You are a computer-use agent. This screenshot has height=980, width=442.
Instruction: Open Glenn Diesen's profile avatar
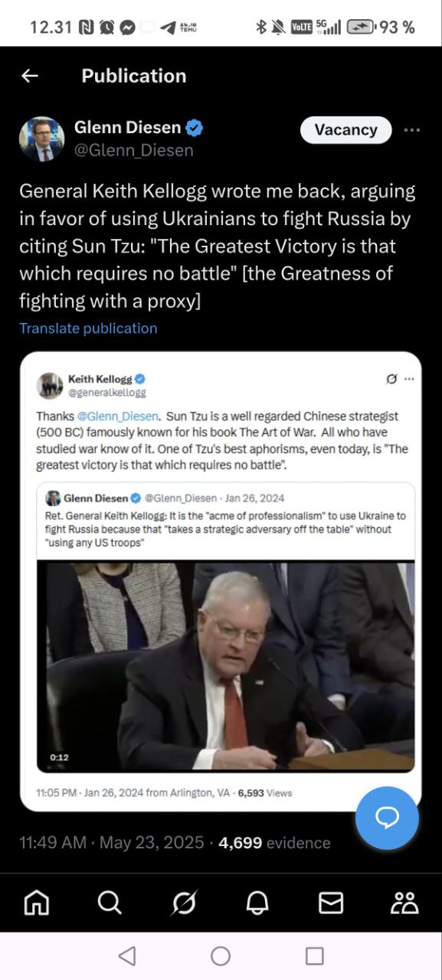click(41, 139)
